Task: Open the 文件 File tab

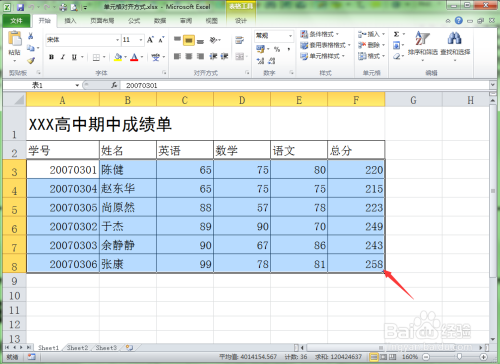Action: [x=16, y=21]
